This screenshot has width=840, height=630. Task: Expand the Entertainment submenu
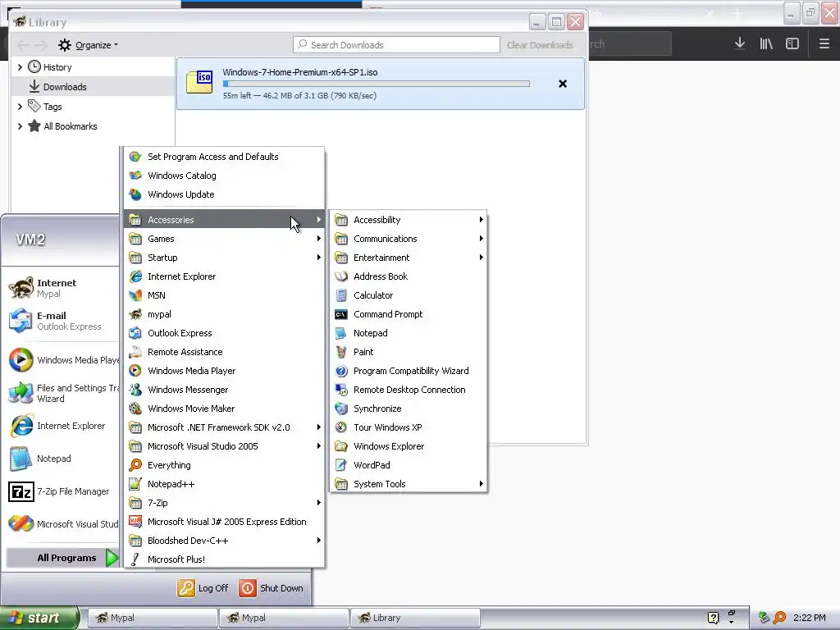[408, 258]
